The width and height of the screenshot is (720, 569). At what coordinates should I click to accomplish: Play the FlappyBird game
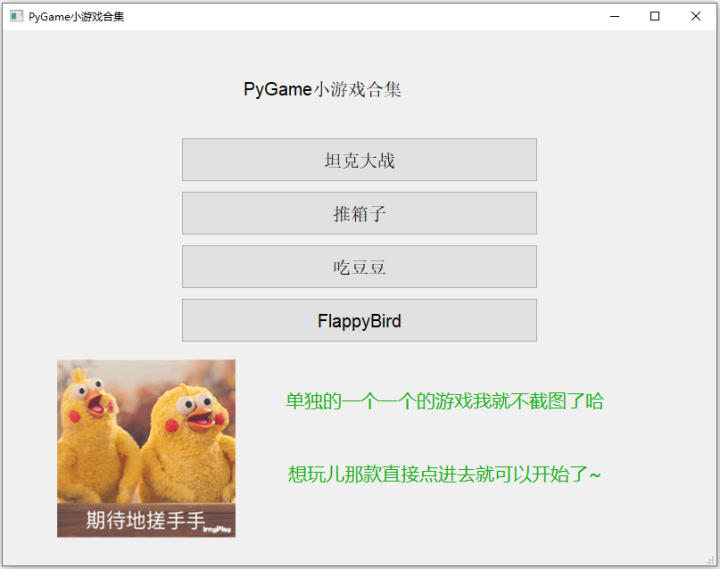click(x=359, y=320)
